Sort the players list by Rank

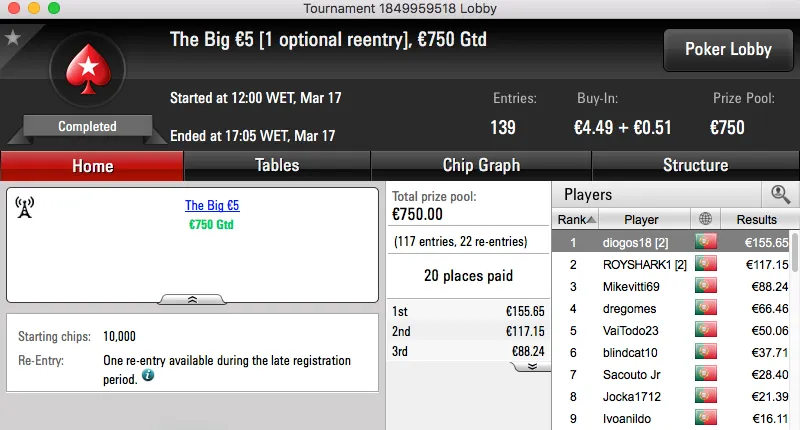576,219
